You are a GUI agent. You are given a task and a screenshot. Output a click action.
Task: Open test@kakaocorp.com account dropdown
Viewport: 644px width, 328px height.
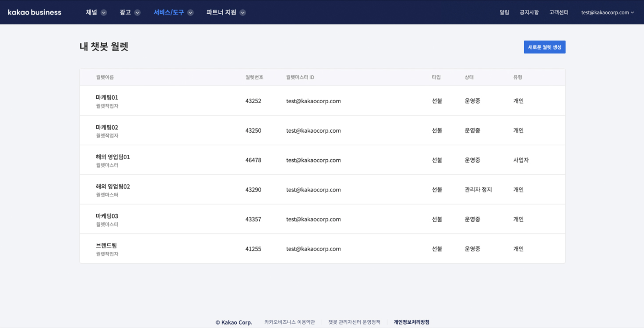(x=607, y=12)
